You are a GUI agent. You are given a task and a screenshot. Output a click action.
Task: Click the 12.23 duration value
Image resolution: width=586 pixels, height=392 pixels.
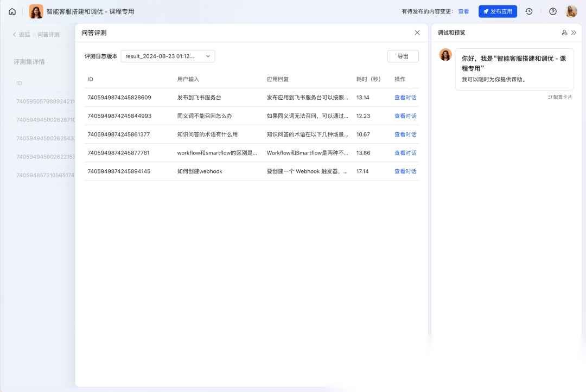click(363, 116)
